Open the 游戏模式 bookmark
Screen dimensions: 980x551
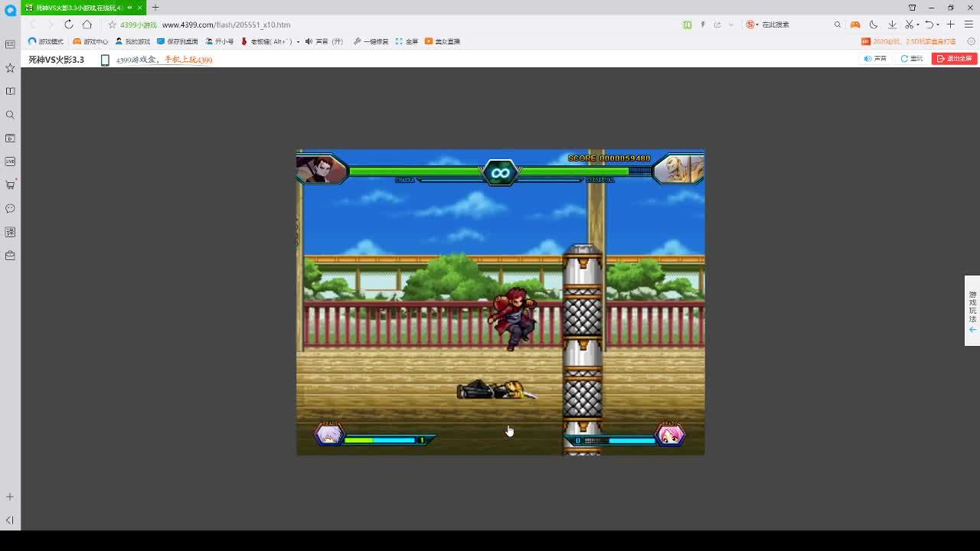coord(46,41)
